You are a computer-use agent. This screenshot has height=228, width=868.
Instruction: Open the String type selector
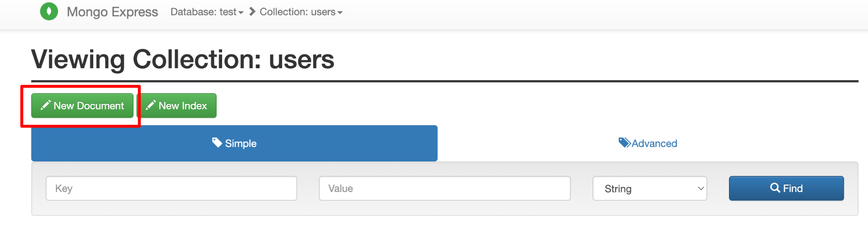click(x=649, y=189)
